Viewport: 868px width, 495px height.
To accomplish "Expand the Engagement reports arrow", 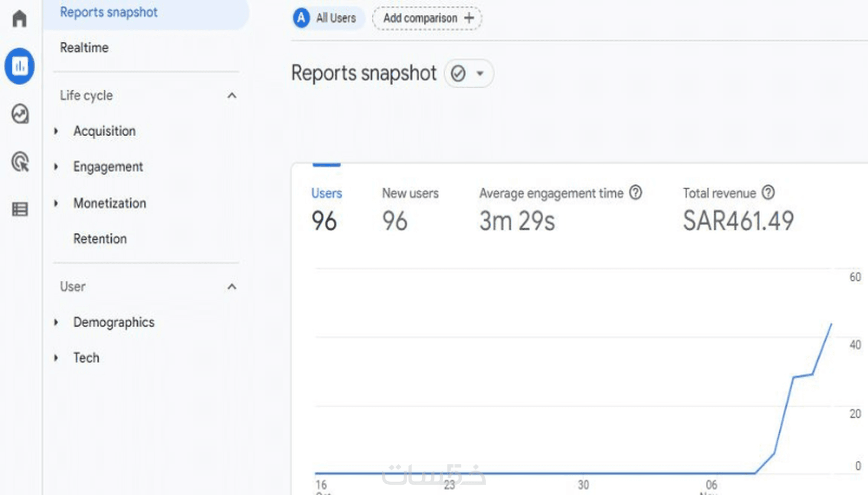I will coord(56,167).
